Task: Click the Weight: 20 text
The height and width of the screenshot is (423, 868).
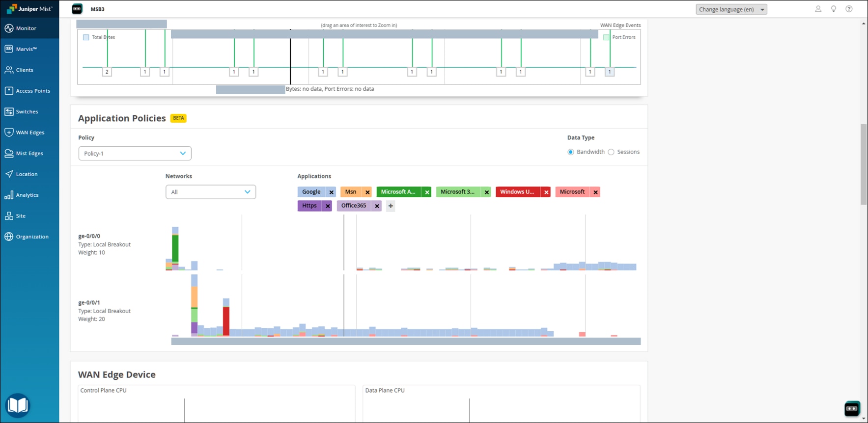Action: pos(92,319)
